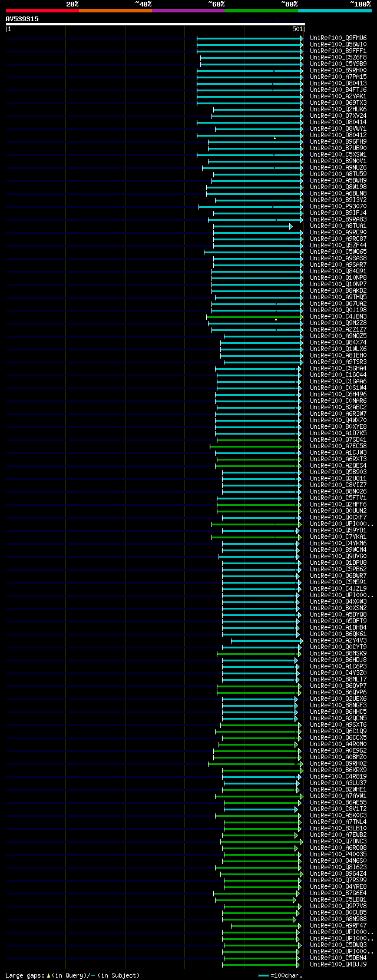Select the UniRef100_A7PA15 label
377x980 pixels.
pyautogui.click(x=338, y=77)
